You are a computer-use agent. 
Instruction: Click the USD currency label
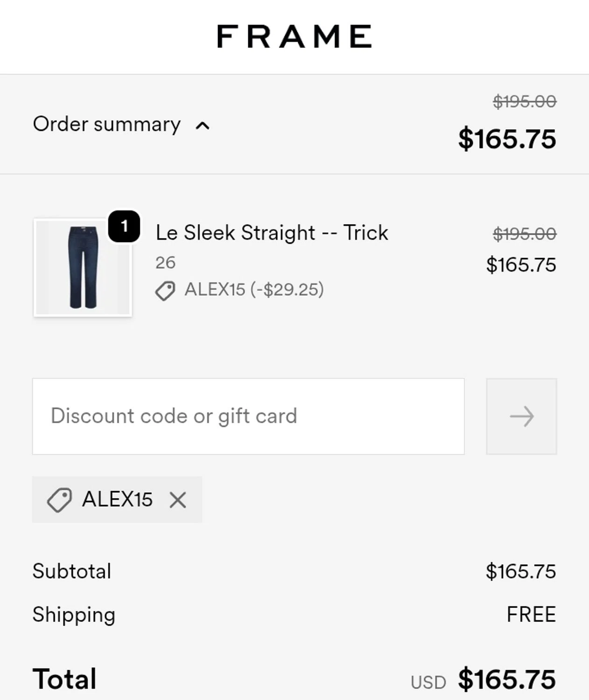(428, 682)
